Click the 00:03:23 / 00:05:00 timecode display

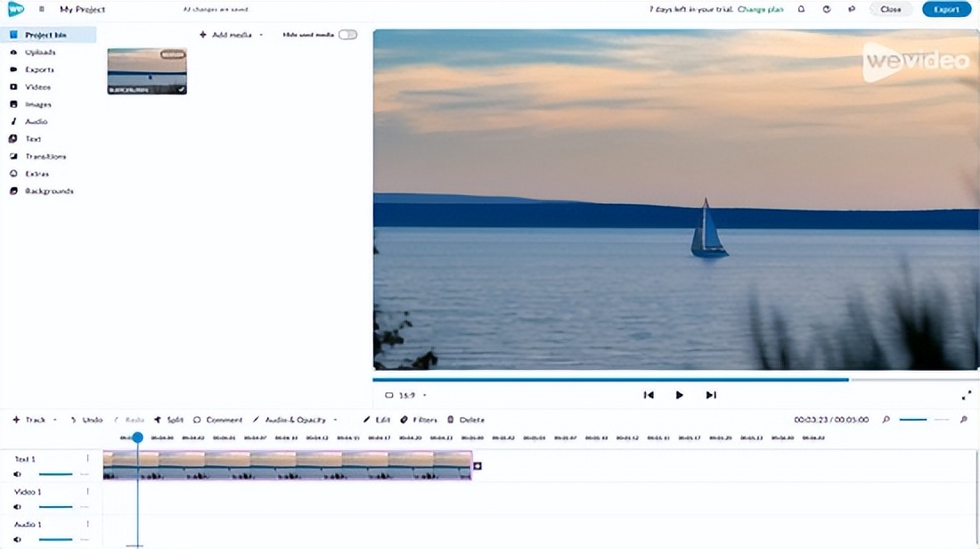[831, 420]
